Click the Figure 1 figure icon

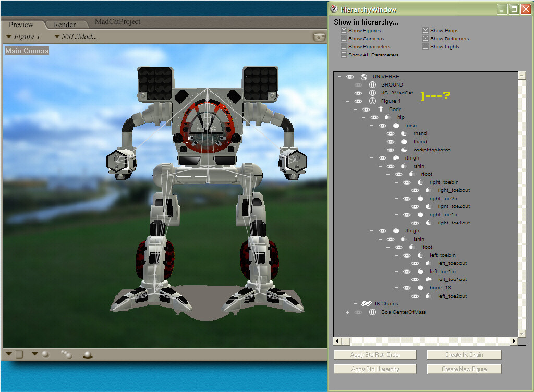(x=372, y=101)
